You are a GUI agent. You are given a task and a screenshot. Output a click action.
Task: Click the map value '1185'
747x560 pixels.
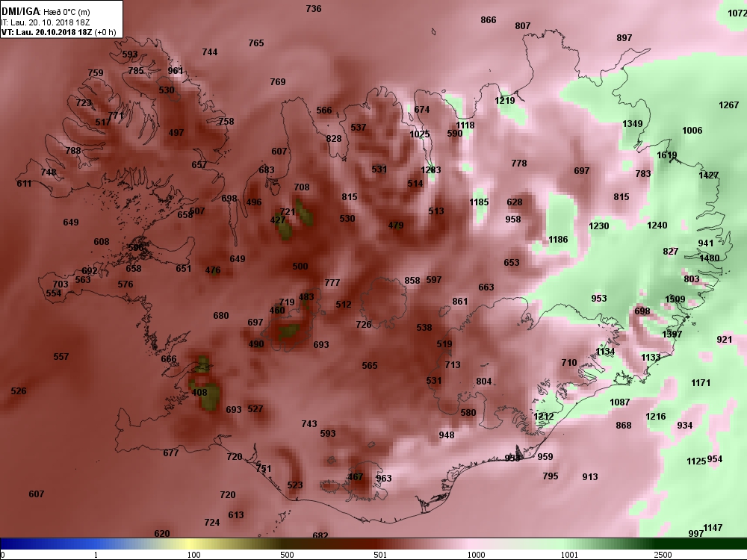point(479,202)
